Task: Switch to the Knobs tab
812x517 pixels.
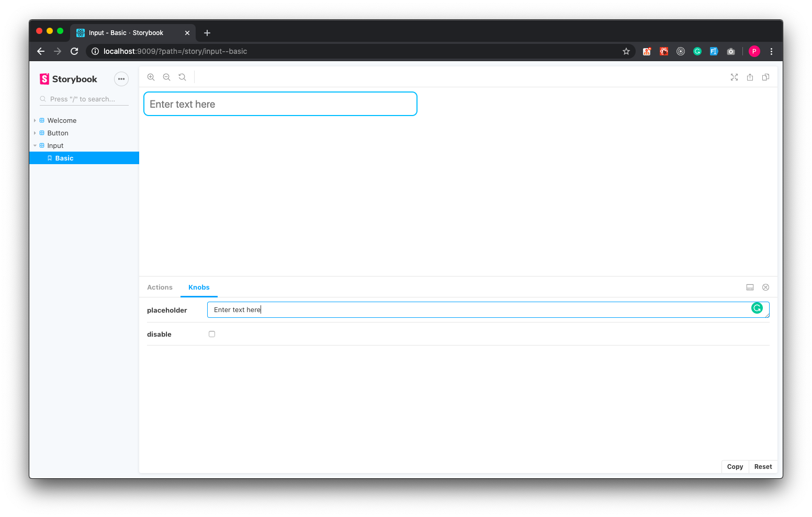Action: point(199,288)
